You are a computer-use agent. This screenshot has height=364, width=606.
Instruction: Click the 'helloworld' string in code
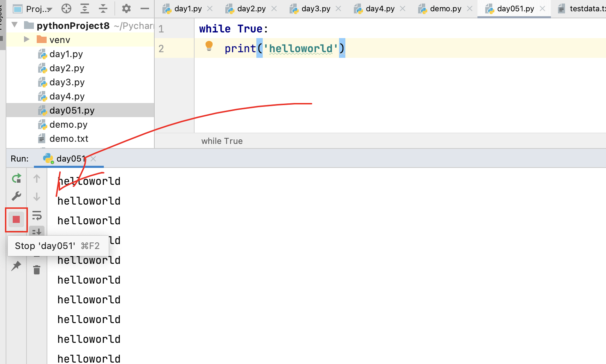pos(301,48)
